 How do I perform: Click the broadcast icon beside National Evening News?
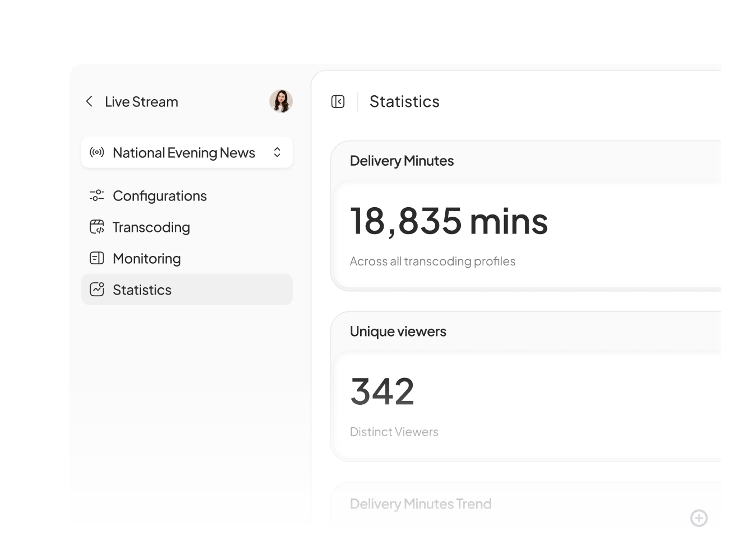(x=97, y=152)
